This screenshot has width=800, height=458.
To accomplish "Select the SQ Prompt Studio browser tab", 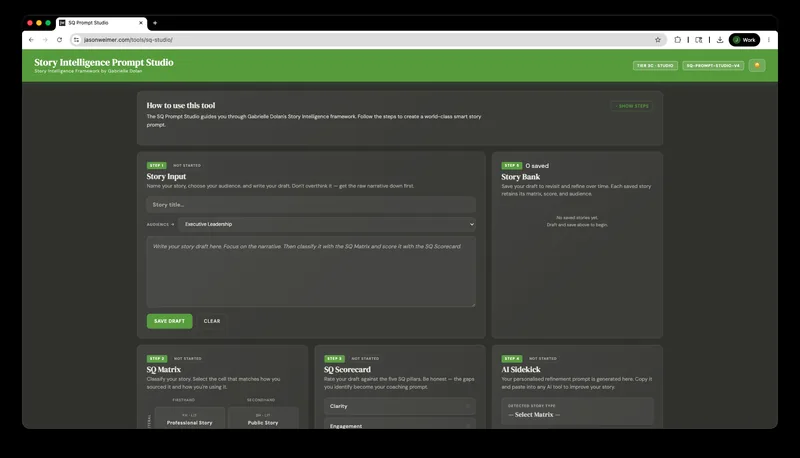I will (101, 23).
